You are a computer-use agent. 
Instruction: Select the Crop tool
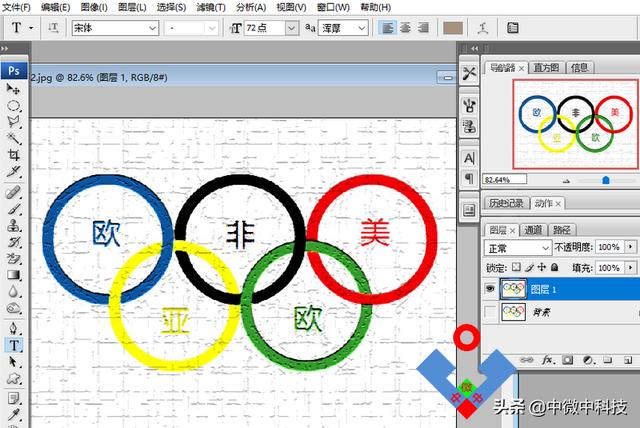pyautogui.click(x=13, y=155)
